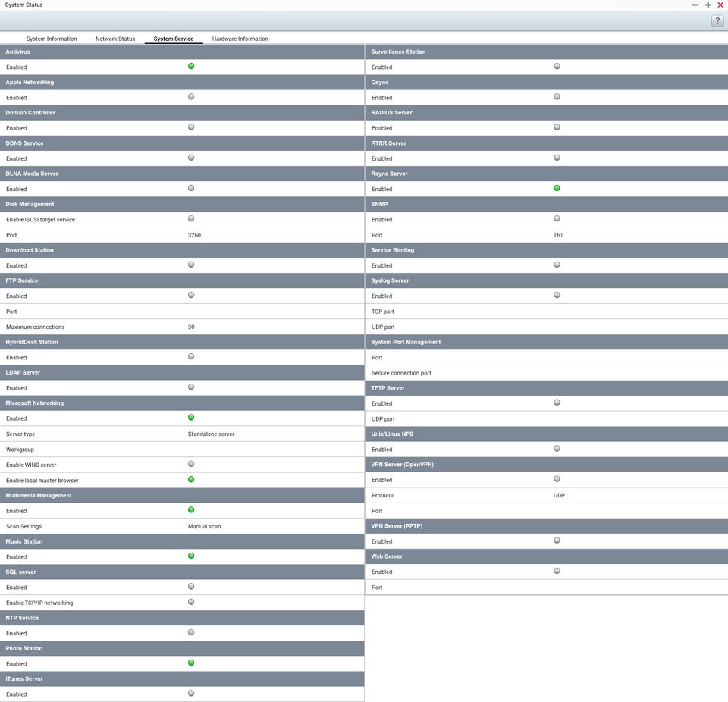Click the Multimedia Management green status indicator
The height and width of the screenshot is (702, 728).
point(191,509)
